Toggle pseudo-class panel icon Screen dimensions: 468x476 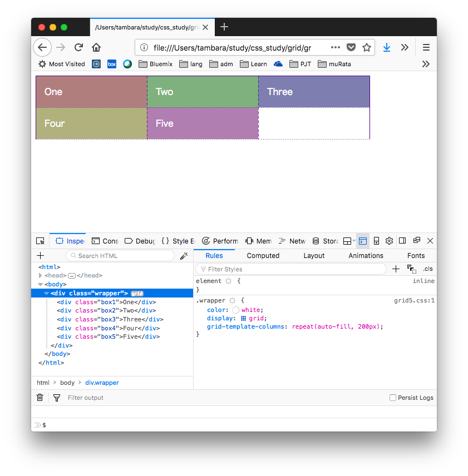coord(412,269)
